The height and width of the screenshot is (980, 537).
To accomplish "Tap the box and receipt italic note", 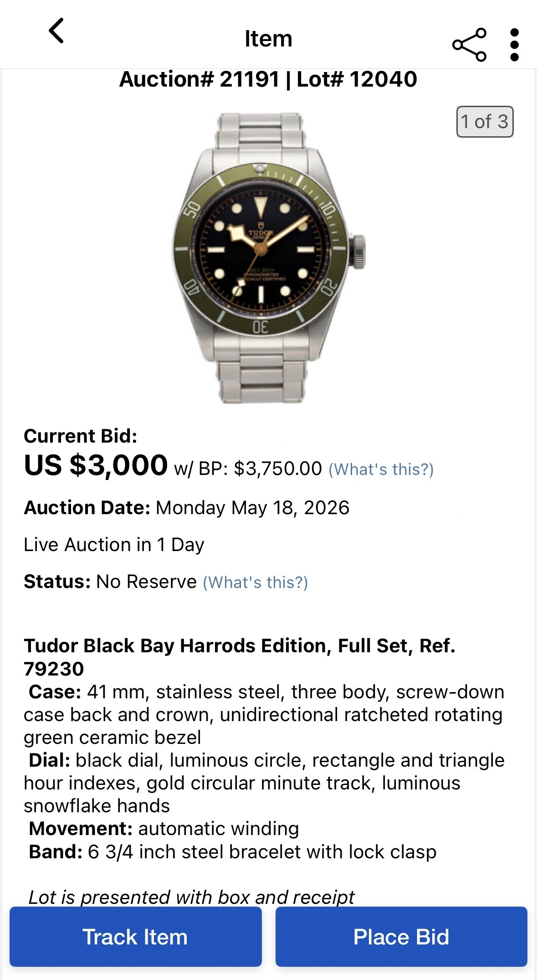I will click(x=191, y=897).
